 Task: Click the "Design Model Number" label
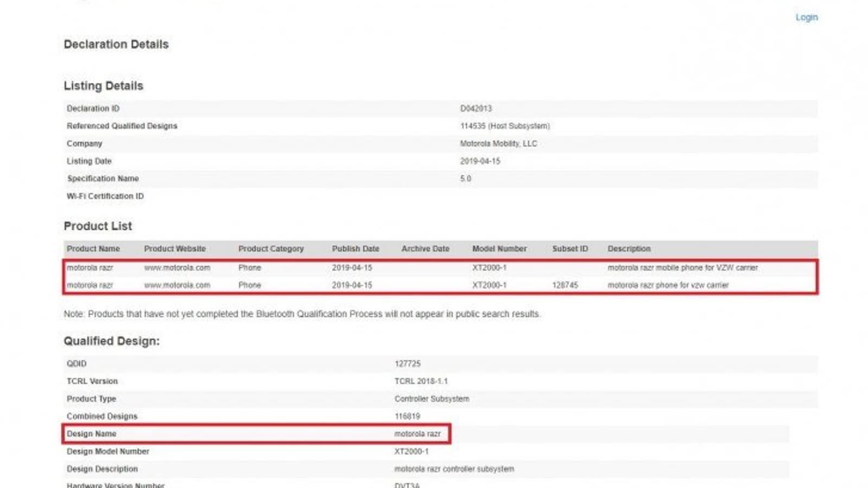(108, 452)
